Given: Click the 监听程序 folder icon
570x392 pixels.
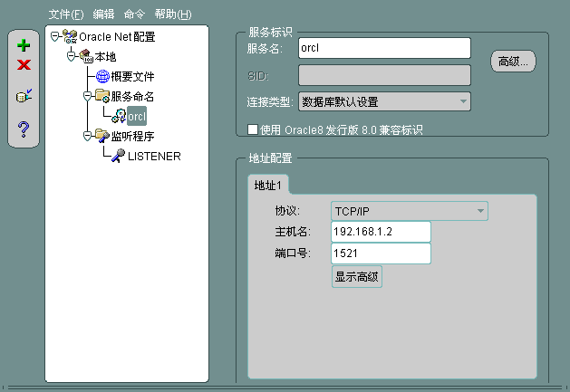Looking at the screenshot, I should (x=102, y=136).
